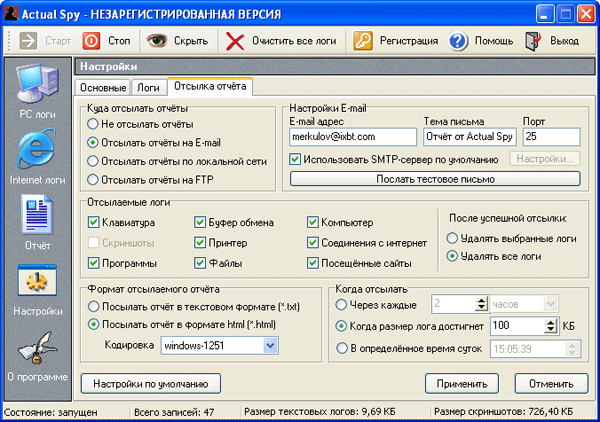The image size is (600, 422).
Task: Open О программе quill icon in sidebar
Action: (x=37, y=347)
